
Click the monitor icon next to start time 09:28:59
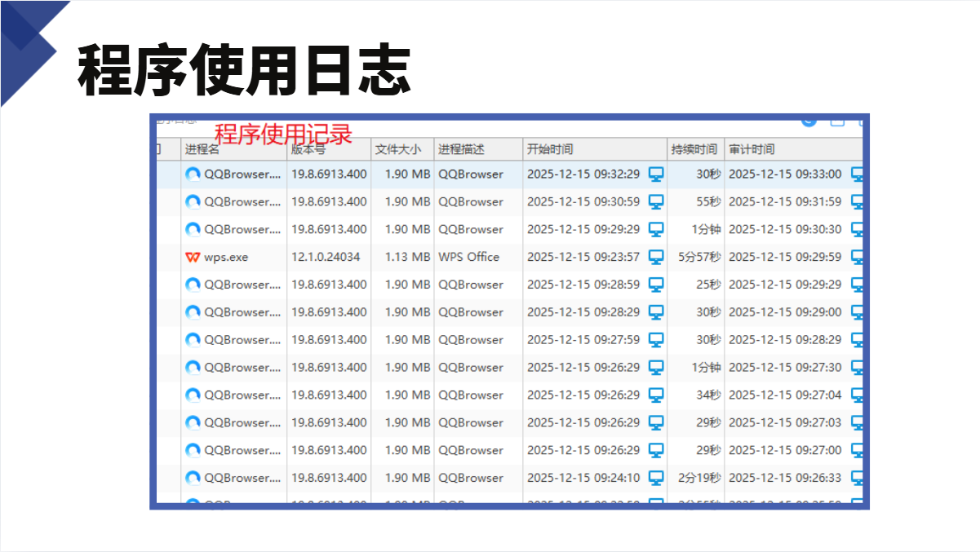pos(656,285)
